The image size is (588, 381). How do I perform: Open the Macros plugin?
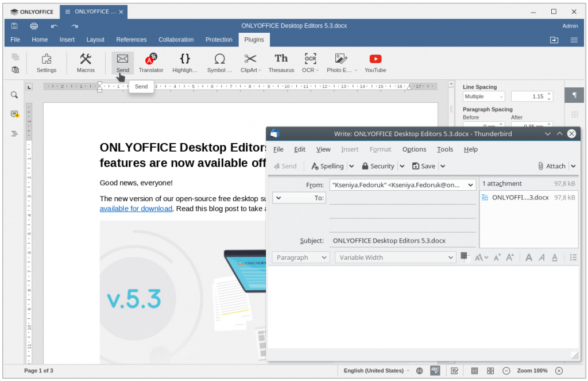86,63
